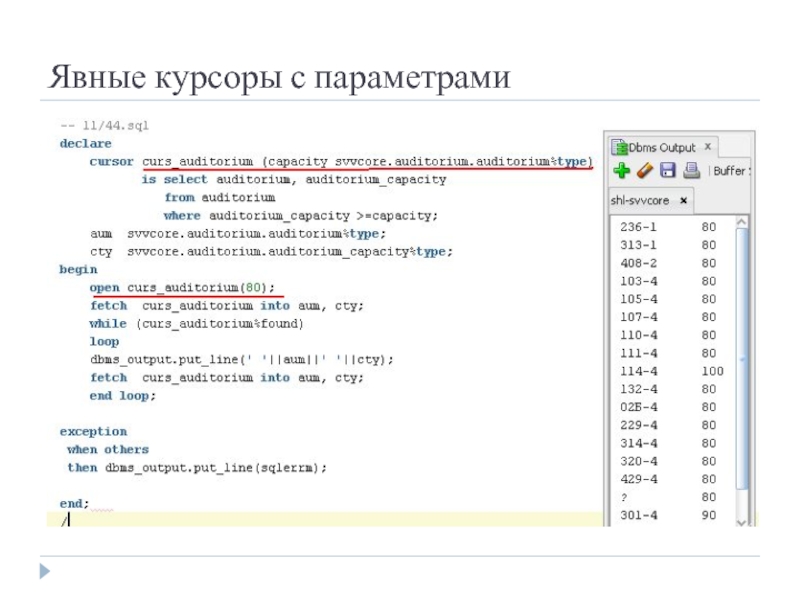Print the DBMS output with the printer icon
Screen dimensions: 800x600
690,171
